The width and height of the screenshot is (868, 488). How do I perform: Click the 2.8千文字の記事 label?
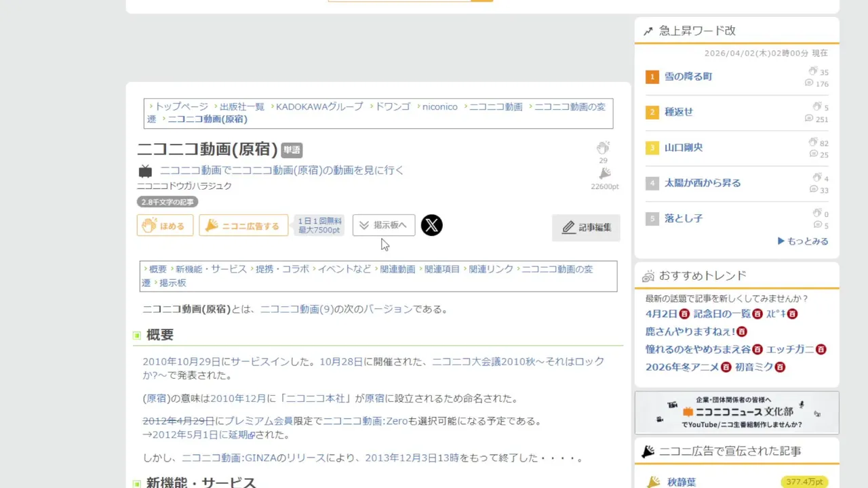[x=167, y=202]
